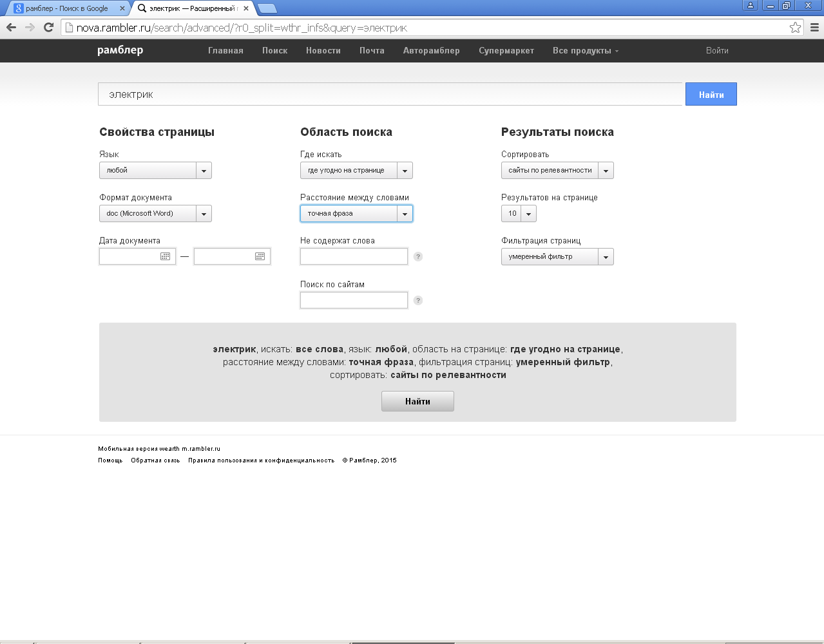Image resolution: width=824 pixels, height=644 pixels.
Task: Expand the 'Все продукты' menu
Action: (585, 50)
